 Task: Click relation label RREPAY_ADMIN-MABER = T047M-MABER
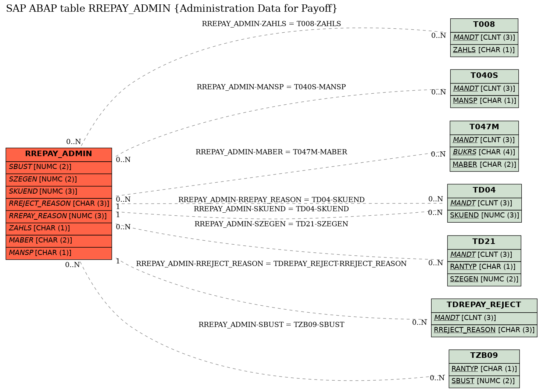coord(271,152)
